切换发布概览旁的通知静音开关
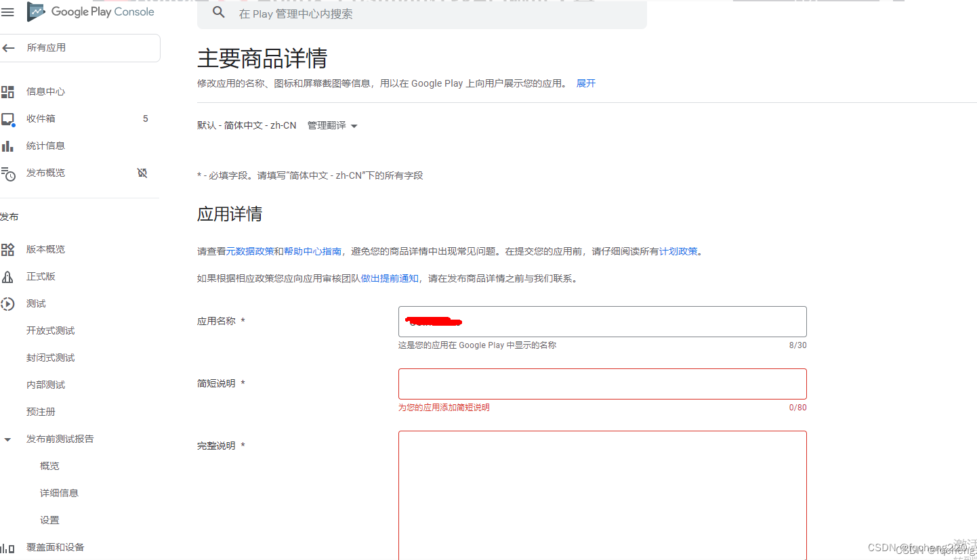The image size is (977, 560). 142,173
